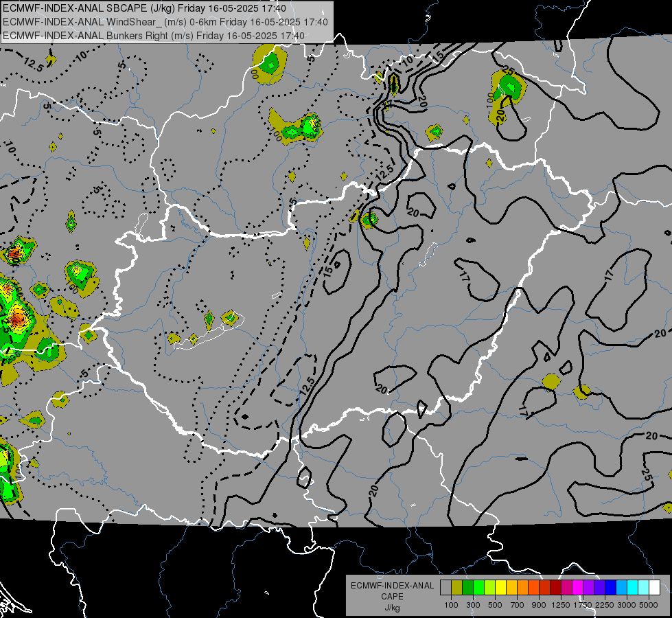The image size is (672, 618).
Task: Click the ECMWF-INDEX-ANAL legend heading
Action: 392,586
